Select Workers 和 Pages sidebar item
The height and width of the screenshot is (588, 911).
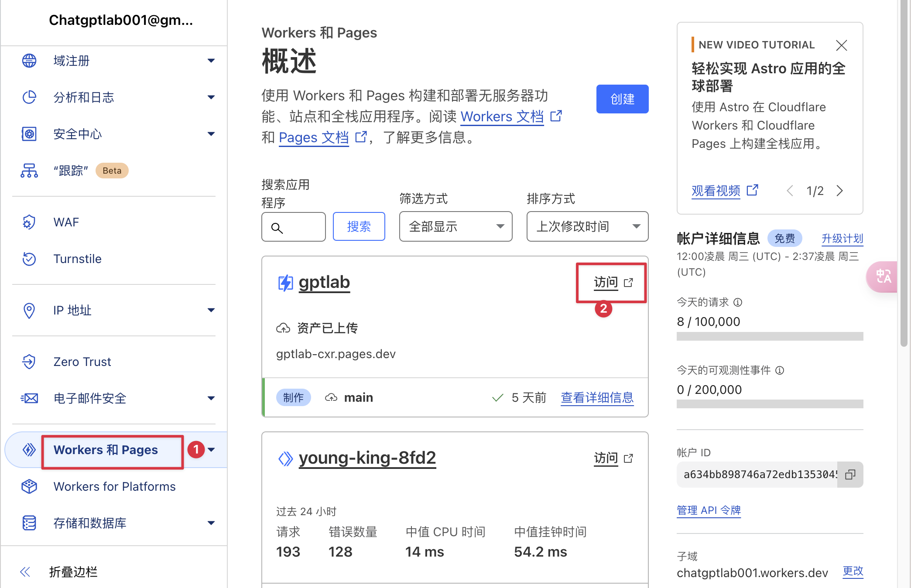106,450
